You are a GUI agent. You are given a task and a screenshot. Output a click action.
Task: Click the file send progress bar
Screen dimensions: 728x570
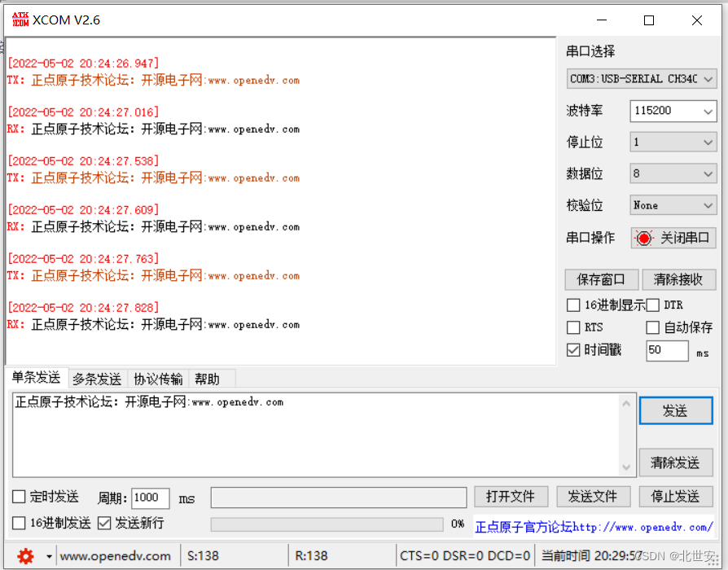[327, 524]
